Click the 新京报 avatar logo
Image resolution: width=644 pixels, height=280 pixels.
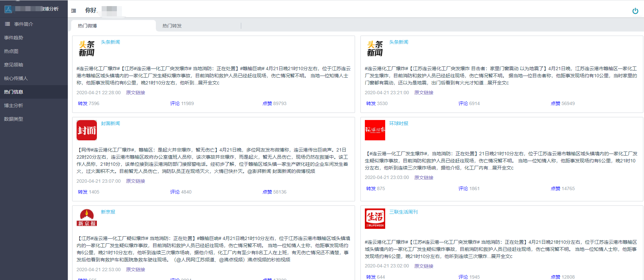(x=87, y=218)
